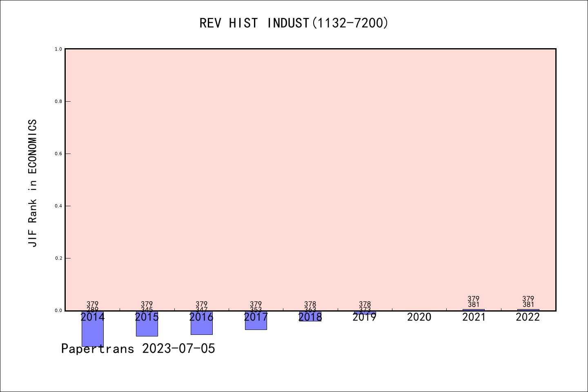588x392 pixels.
Task: Click the 2020 year label
Action: [419, 317]
